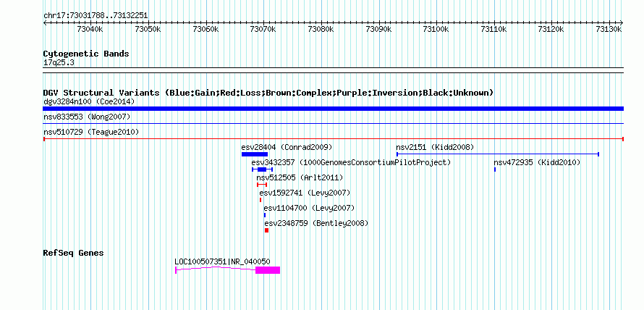Click the magenta LOC100507351 intron line
The height and width of the screenshot is (310, 644).
216,269
